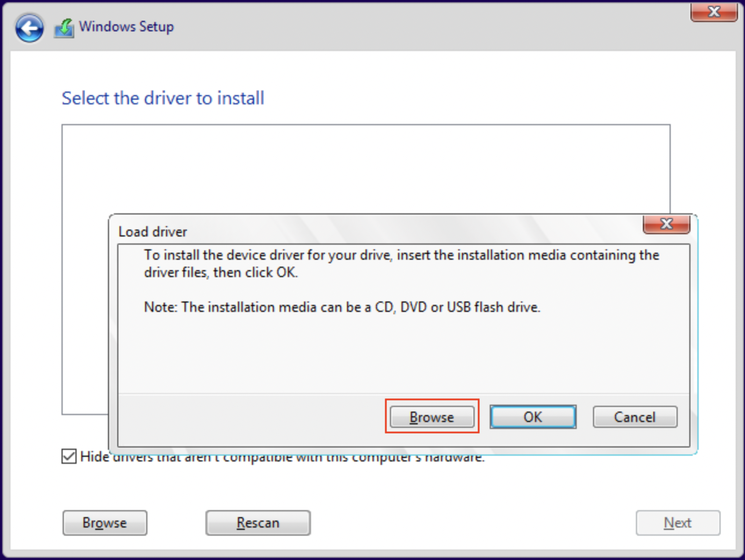Cancel the Load driver dialog
This screenshot has width=745, height=560.
[634, 417]
